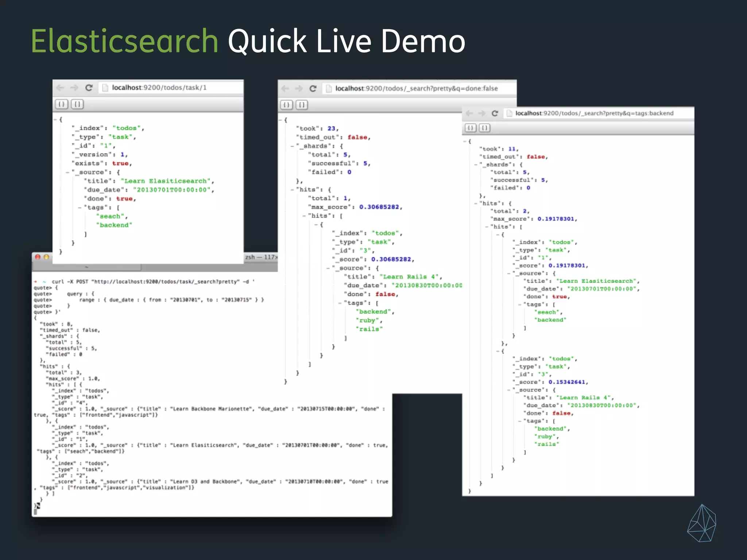Screen dimensions: 747x560
Task: Reload the done:false search page
Action: coord(313,89)
